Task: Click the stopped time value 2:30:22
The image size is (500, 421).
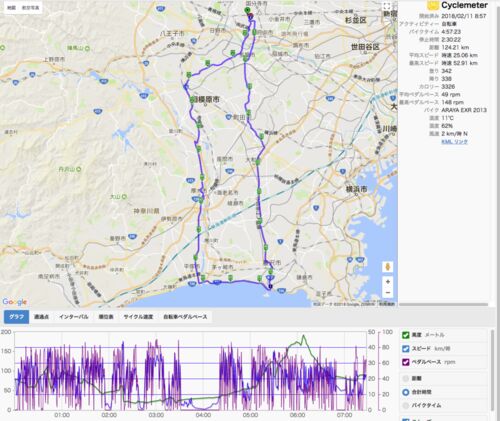Action: [451, 40]
